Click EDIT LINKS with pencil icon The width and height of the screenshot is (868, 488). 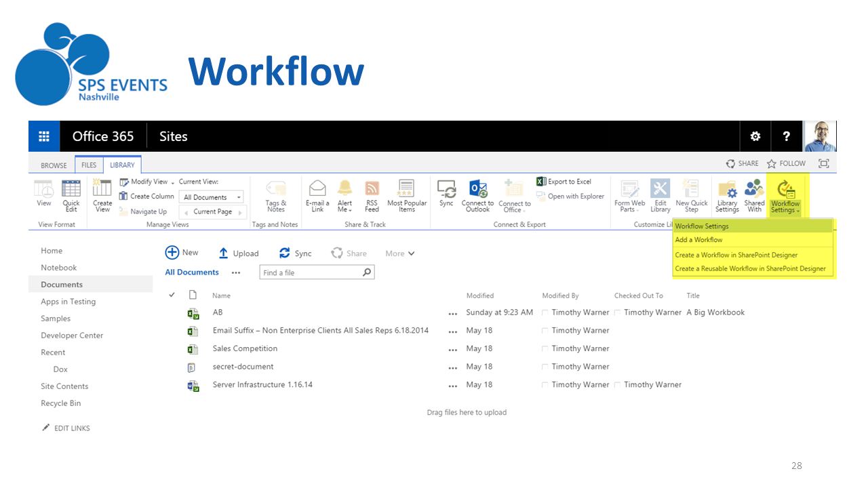click(x=66, y=428)
